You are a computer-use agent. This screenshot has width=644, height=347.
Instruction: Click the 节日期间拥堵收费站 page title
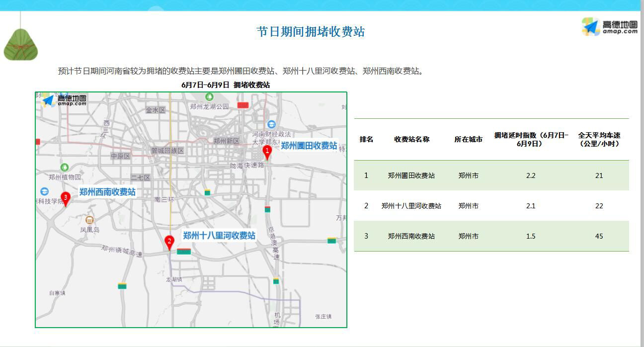[x=311, y=32]
